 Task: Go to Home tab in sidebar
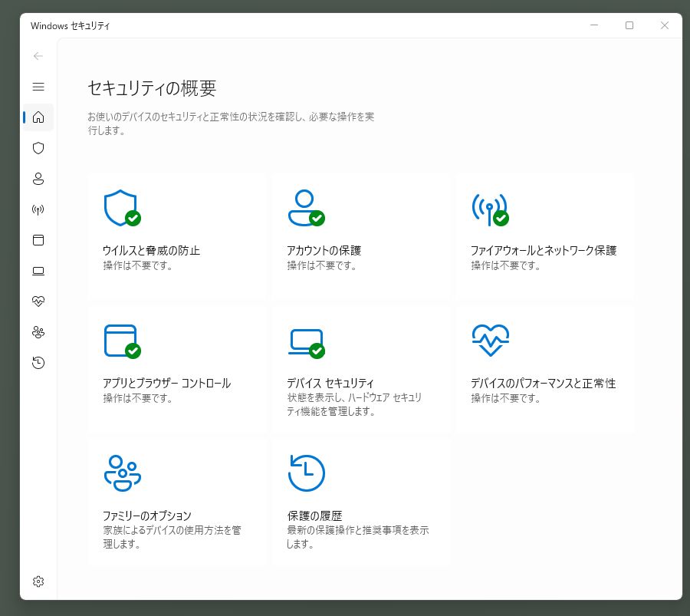pyautogui.click(x=38, y=117)
